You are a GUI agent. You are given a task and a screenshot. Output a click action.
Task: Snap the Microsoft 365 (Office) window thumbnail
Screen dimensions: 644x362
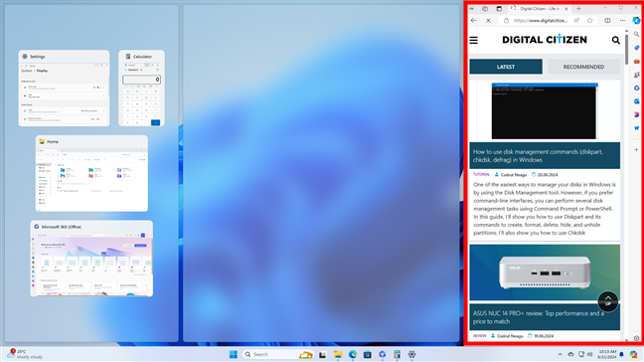tap(91, 259)
